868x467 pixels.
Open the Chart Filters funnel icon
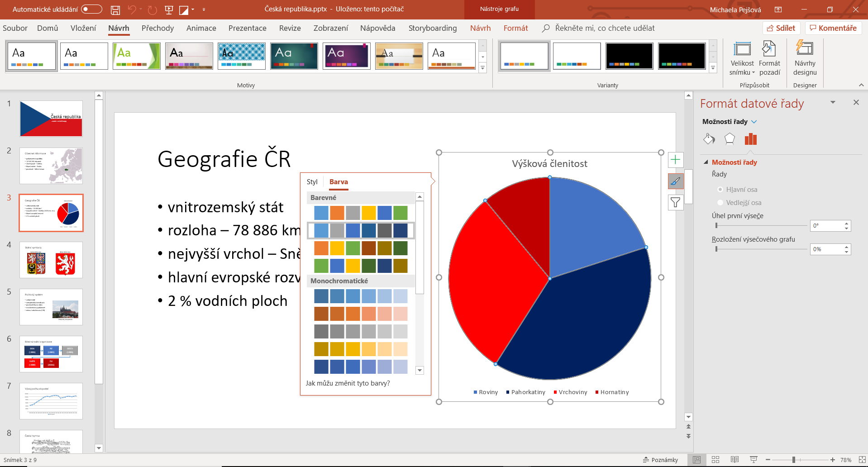675,202
